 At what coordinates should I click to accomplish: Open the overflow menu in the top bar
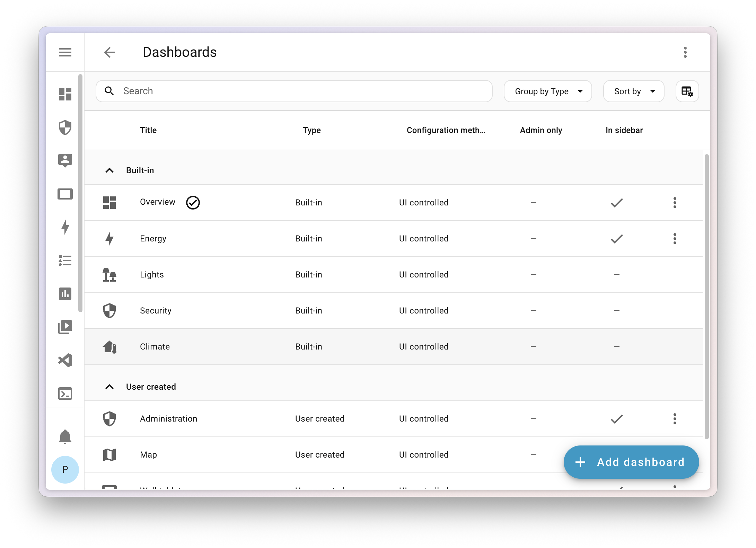[685, 52]
